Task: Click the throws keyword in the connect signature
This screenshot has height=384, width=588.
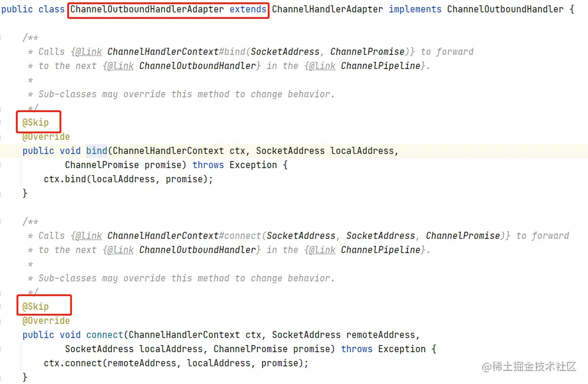Action: (357, 349)
